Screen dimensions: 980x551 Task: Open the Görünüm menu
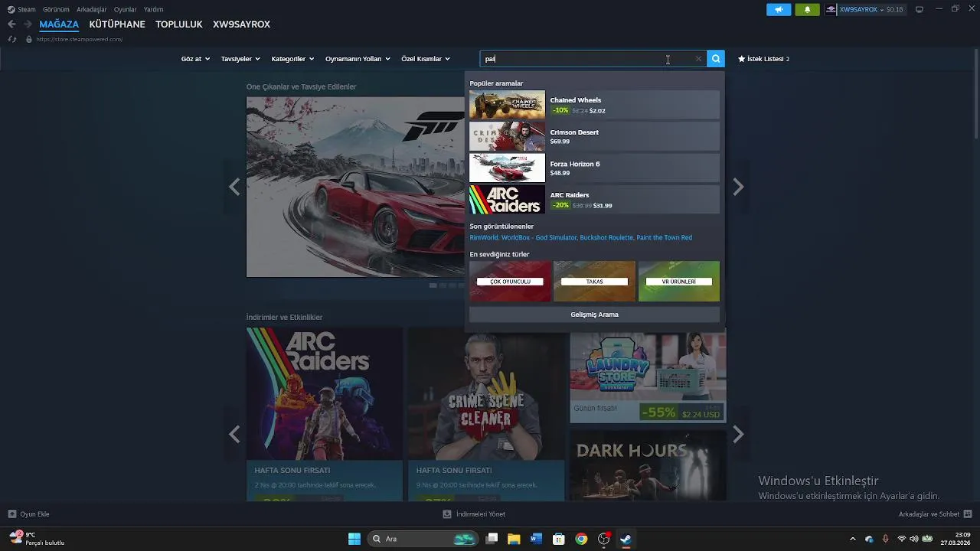[56, 10]
